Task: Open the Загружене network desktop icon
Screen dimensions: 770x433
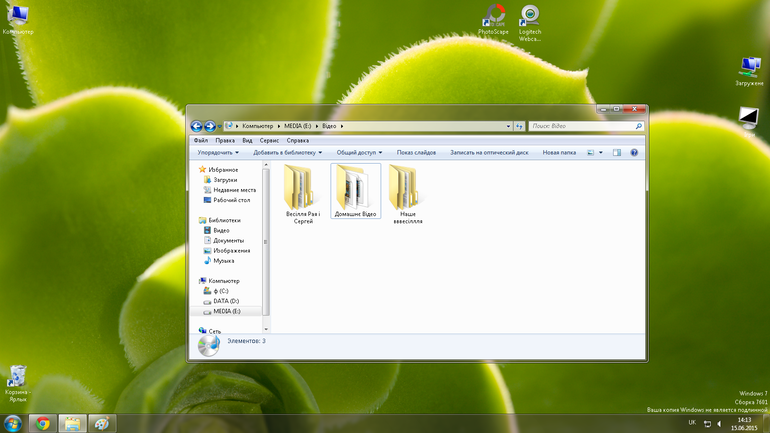Action: pyautogui.click(x=749, y=72)
